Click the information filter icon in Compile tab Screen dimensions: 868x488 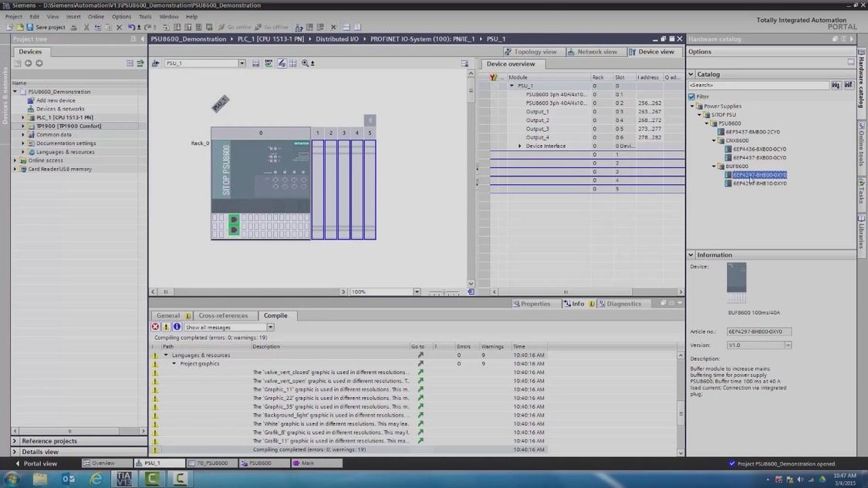tap(177, 327)
